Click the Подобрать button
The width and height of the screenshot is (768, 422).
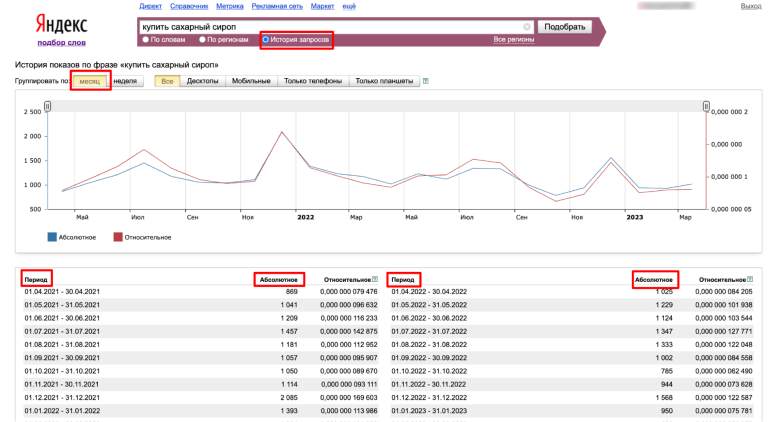(x=565, y=27)
